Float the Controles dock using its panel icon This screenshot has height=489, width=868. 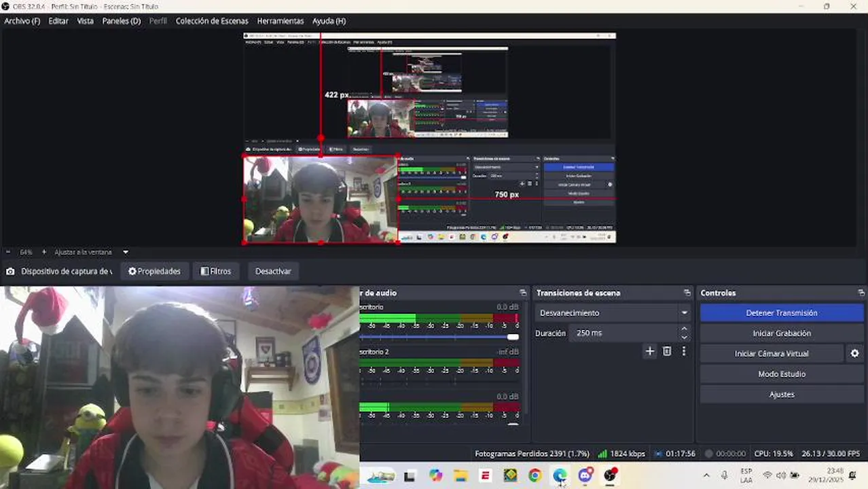(x=861, y=293)
